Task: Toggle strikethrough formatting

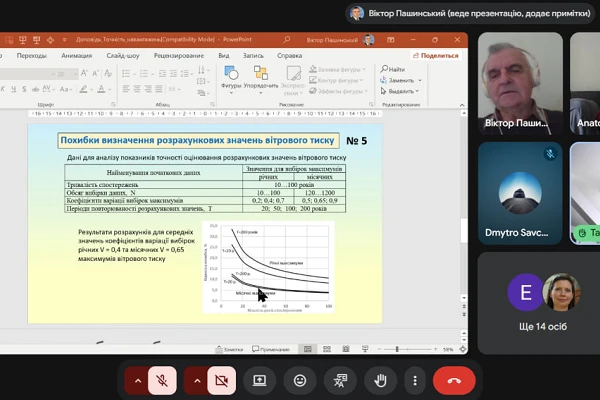Action: [35, 89]
